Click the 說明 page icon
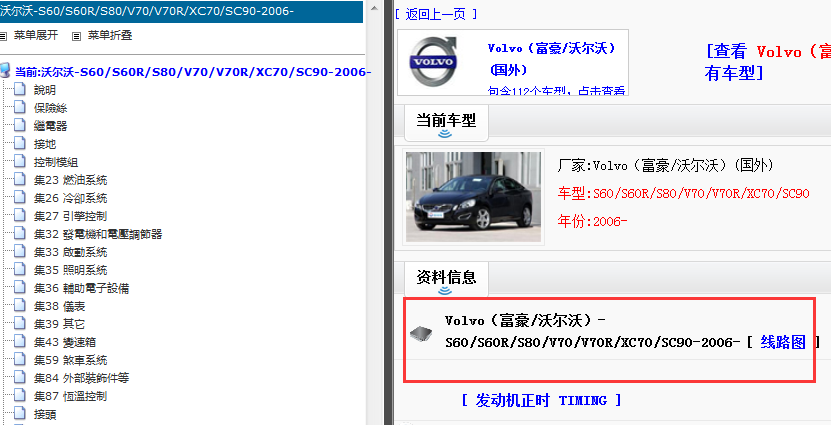The width and height of the screenshot is (831, 425). [x=20, y=89]
